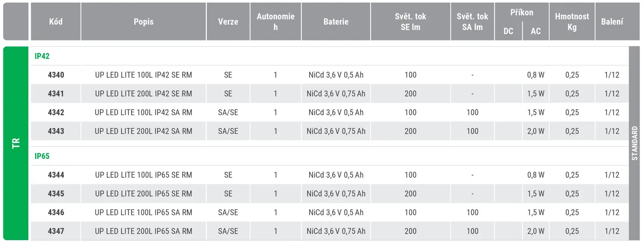Select the green IP42 section heading
Image resolution: width=644 pixels, height=245 pixels.
(x=42, y=56)
